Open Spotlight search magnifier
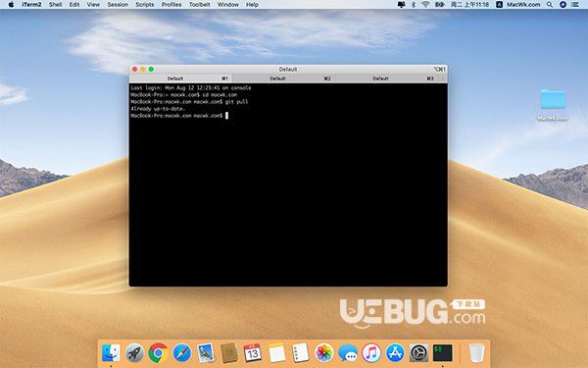This screenshot has width=588, height=368. tap(550, 5)
